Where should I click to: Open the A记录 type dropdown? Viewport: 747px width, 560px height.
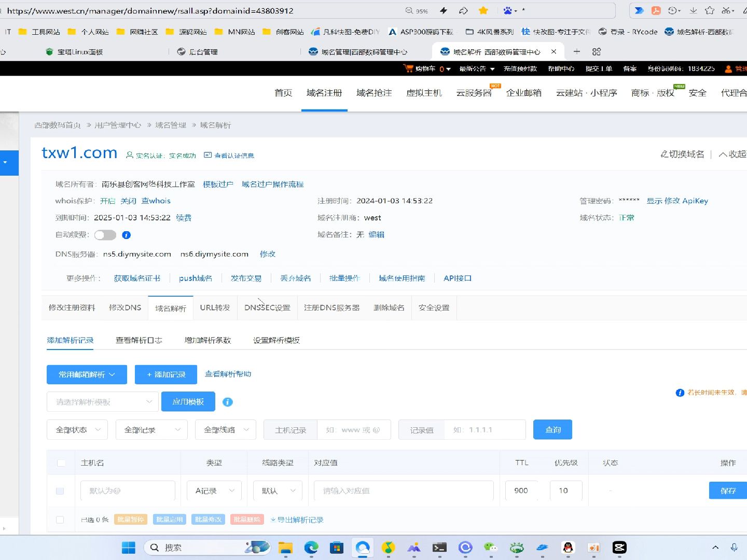pyautogui.click(x=213, y=491)
